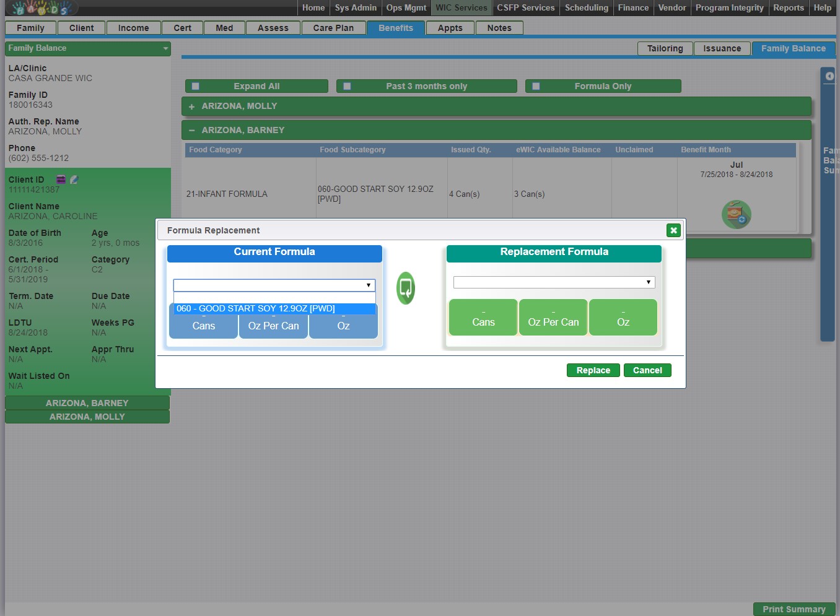Select ARIZONA, BARNEY in the family member list
The width and height of the screenshot is (840, 616).
click(87, 403)
